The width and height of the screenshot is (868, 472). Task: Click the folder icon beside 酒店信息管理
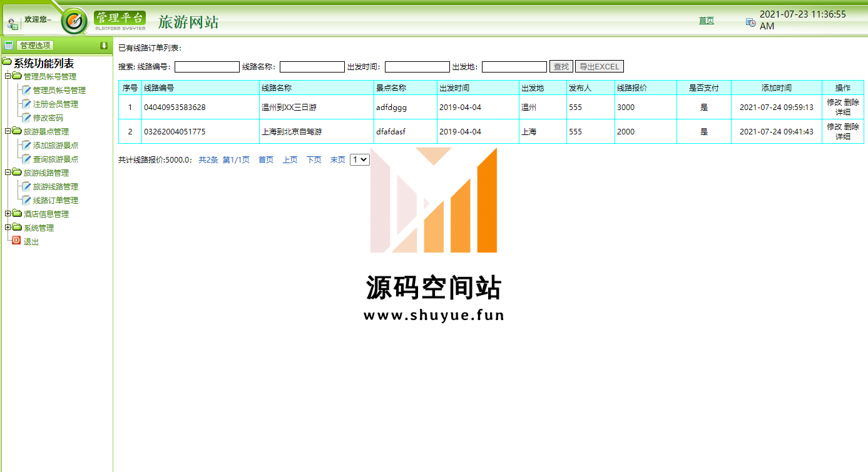[x=17, y=214]
